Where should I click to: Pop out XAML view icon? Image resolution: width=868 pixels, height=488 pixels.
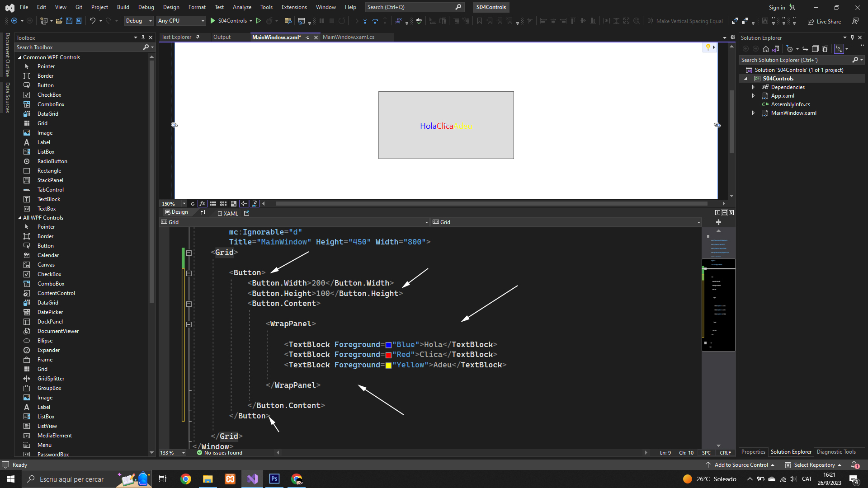(x=246, y=213)
